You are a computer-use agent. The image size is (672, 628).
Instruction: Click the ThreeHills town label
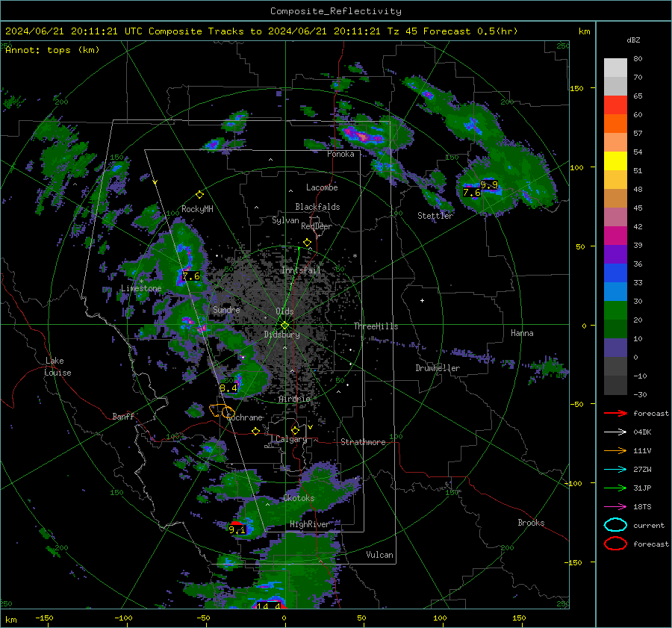376,326
